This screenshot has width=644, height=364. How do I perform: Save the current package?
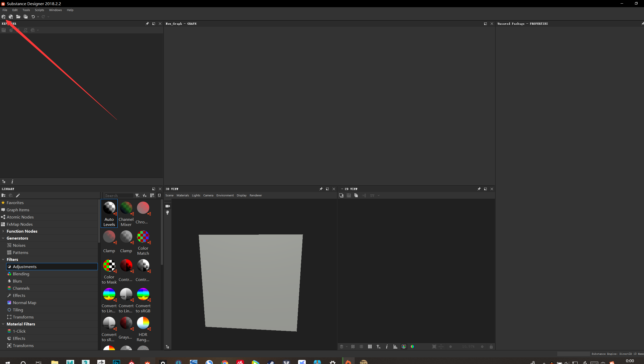(25, 16)
